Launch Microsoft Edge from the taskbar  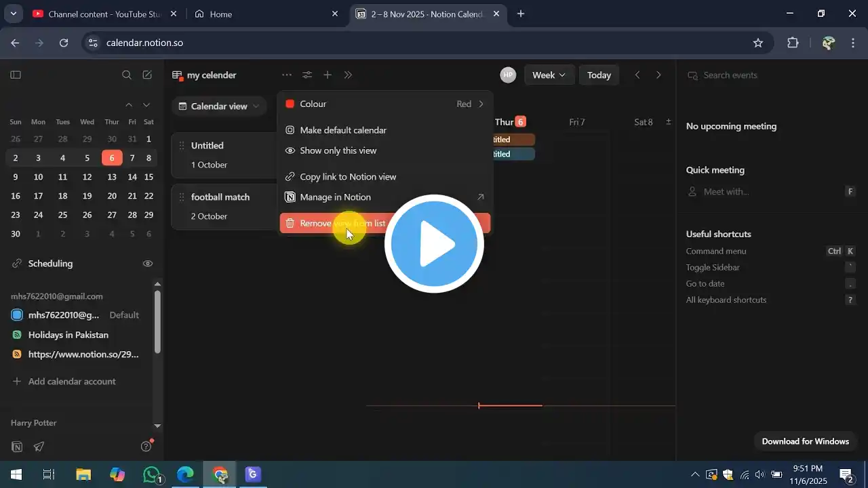pyautogui.click(x=185, y=474)
